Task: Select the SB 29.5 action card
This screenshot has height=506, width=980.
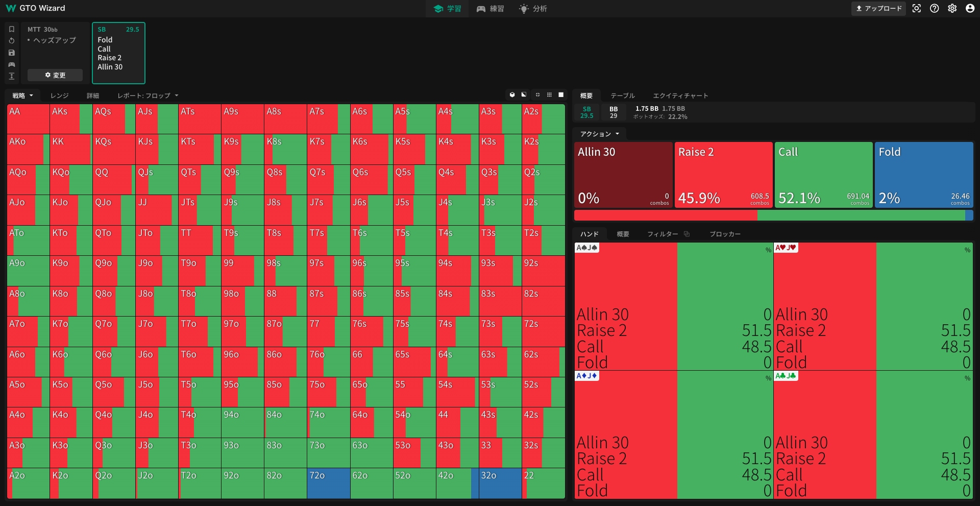Action: click(118, 53)
